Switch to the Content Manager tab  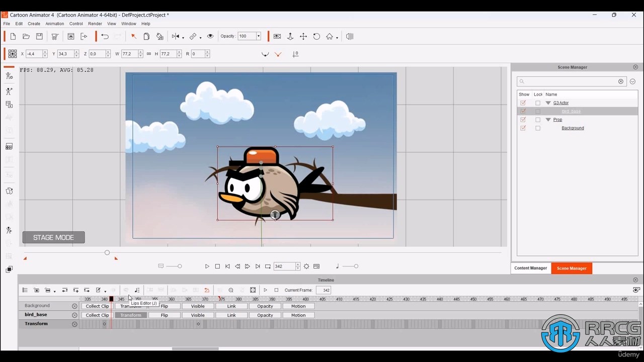click(530, 268)
